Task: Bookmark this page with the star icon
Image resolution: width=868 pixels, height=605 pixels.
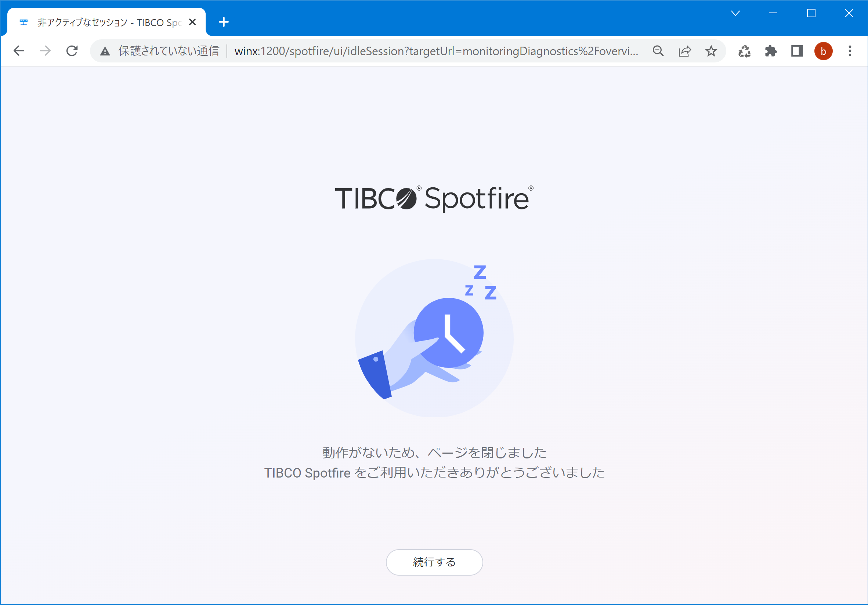Action: [x=711, y=51]
